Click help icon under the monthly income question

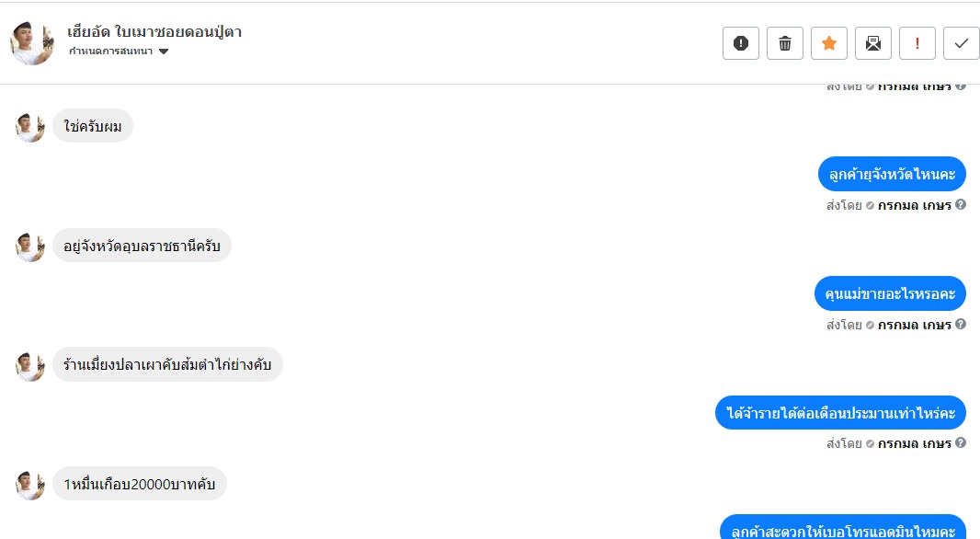[x=961, y=442]
